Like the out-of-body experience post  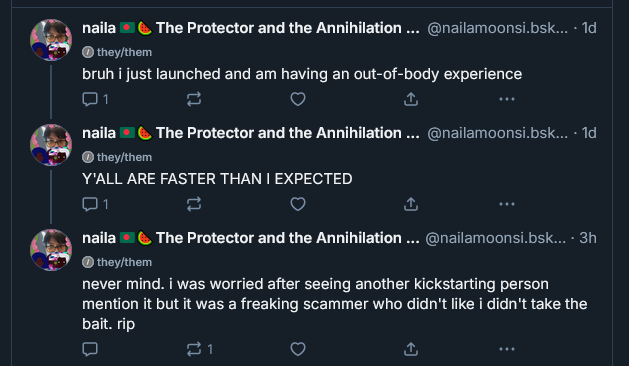click(x=298, y=99)
